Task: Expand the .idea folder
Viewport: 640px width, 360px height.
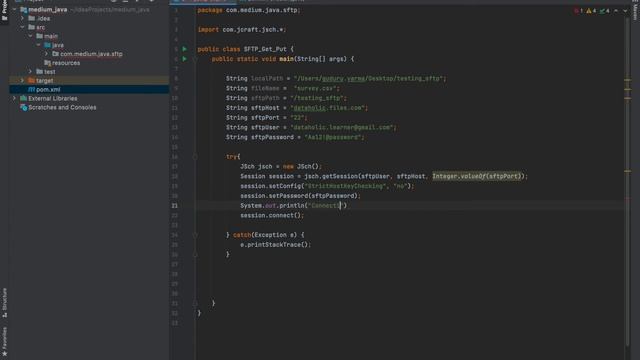Action: 23,18
